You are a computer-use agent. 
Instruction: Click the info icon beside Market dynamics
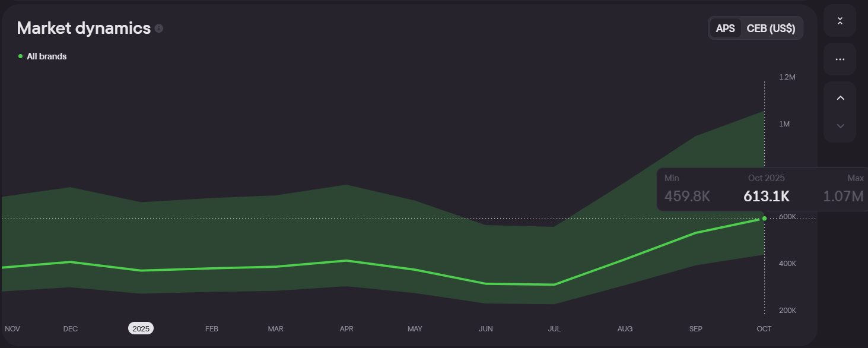pyautogui.click(x=159, y=29)
